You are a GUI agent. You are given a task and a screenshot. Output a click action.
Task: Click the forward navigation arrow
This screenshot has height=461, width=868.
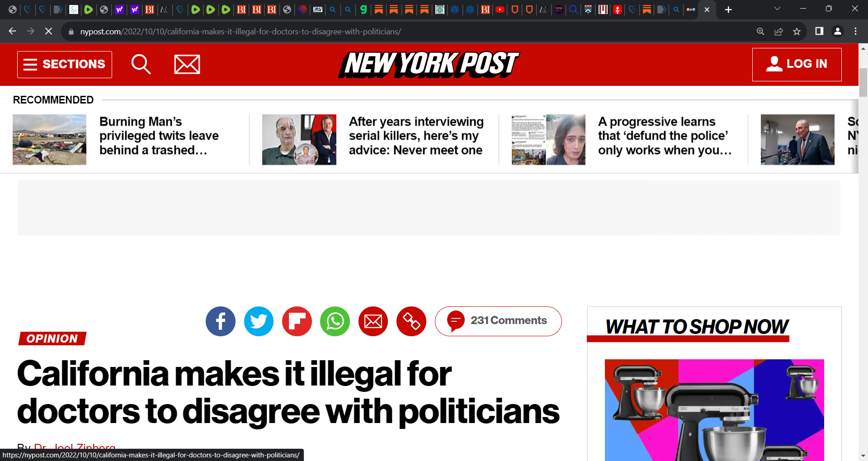pyautogui.click(x=30, y=31)
